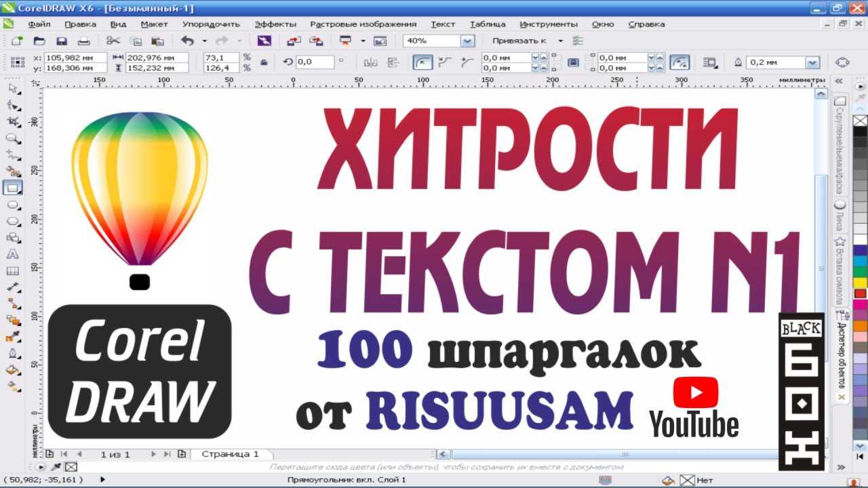Open the 'Линза' docker tab
The image size is (868, 488).
click(840, 215)
